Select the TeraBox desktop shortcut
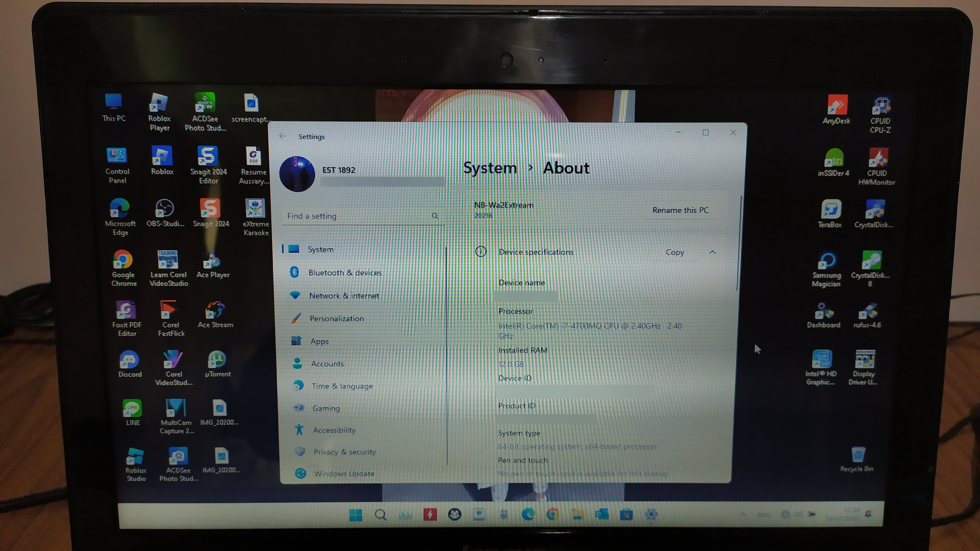Viewport: 980px width, 551px height. click(830, 214)
